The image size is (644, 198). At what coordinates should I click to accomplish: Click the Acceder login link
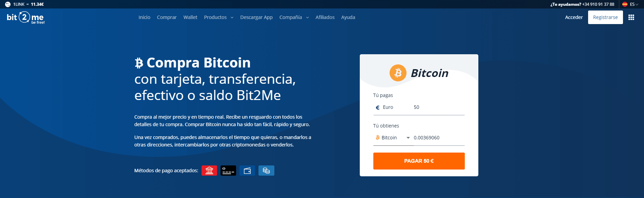pyautogui.click(x=574, y=17)
